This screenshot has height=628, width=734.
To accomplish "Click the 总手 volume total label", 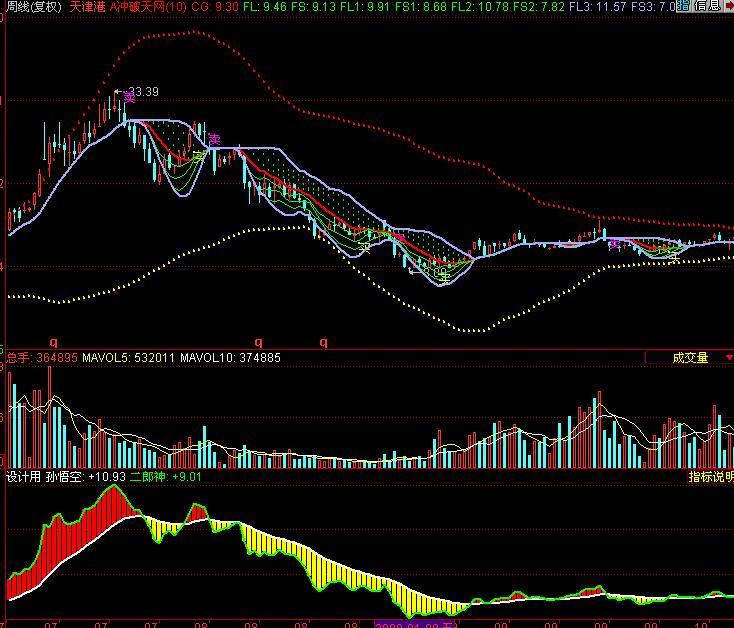I will [x=17, y=357].
